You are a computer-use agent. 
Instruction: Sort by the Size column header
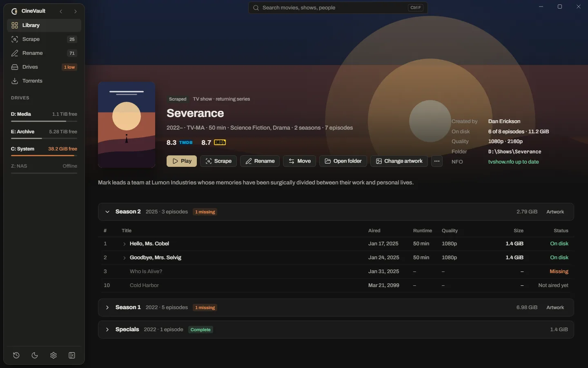coord(519,231)
